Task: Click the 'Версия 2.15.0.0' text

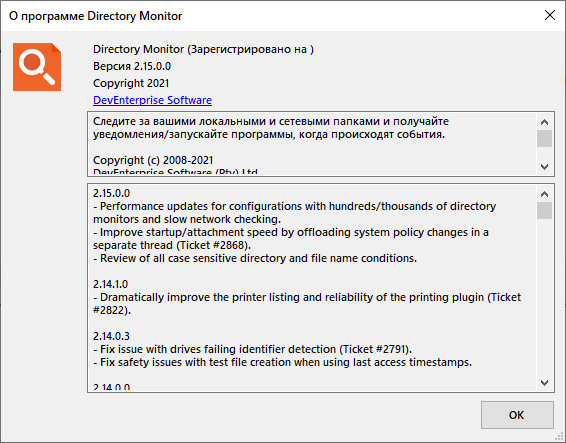Action: point(132,66)
